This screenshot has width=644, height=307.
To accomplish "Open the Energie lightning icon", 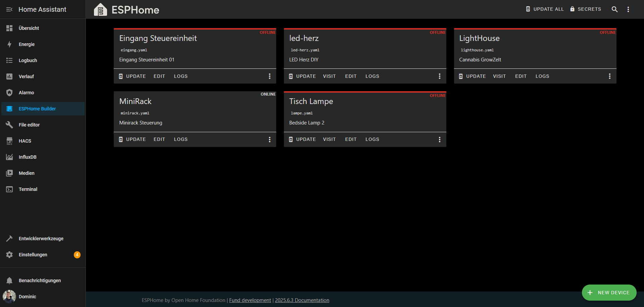I will click(9, 44).
